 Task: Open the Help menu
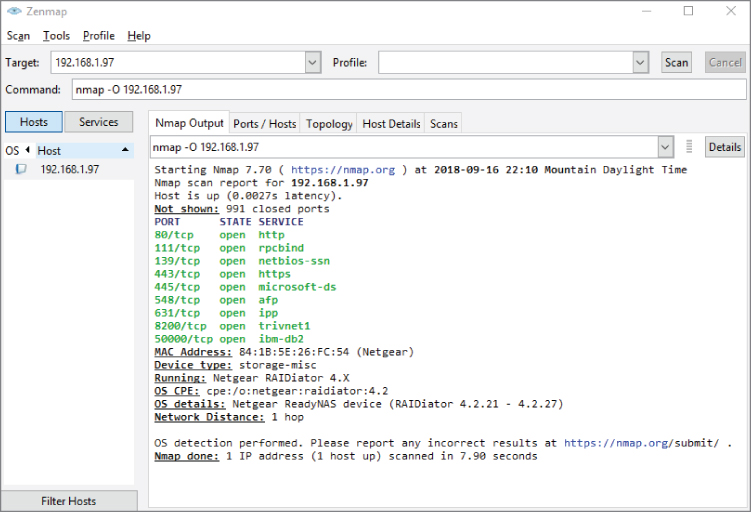point(139,36)
